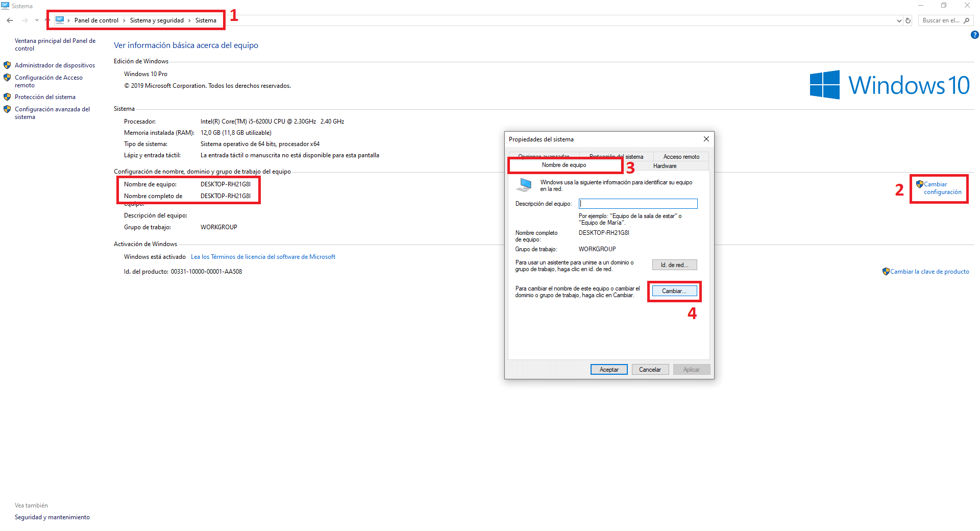Screen dimensions: 980x531
Task: Switch to 'Nombre de equipo' tab
Action: pos(564,165)
